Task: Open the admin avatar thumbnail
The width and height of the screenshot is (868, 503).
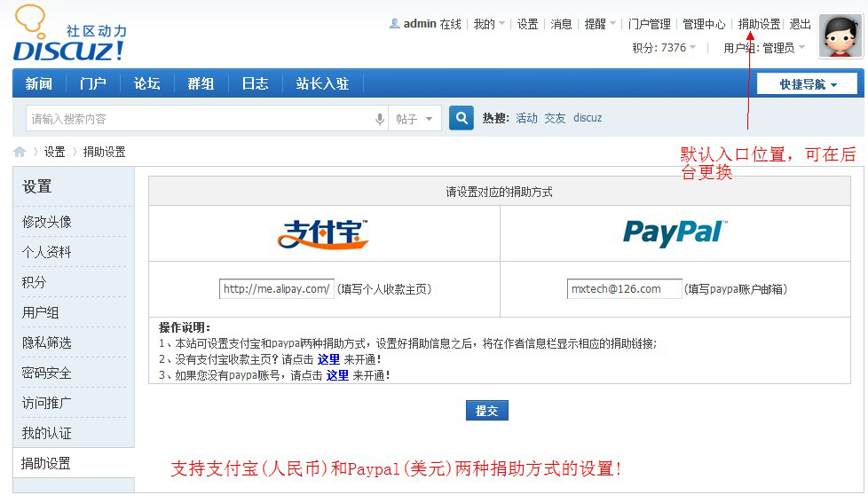Action: [x=840, y=36]
